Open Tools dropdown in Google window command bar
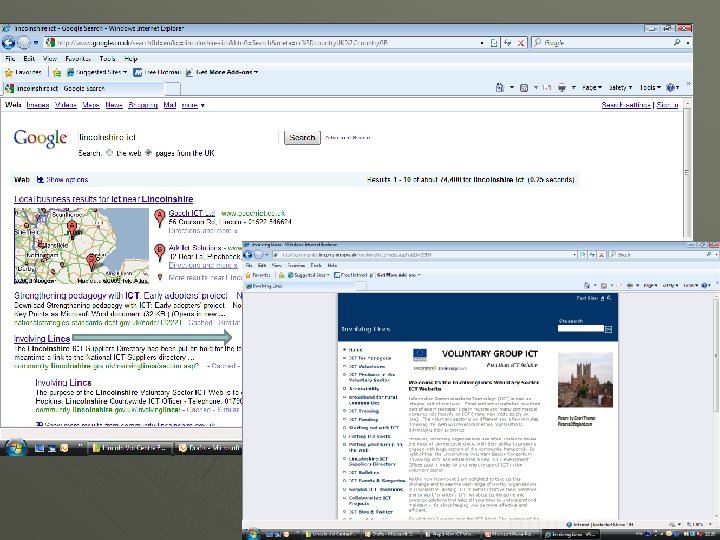 (650, 87)
